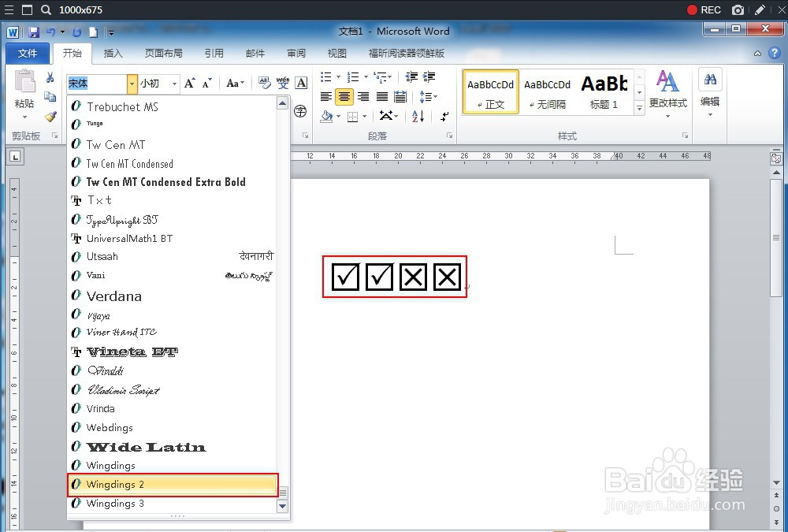Viewport: 788px width, 532px height.
Task: Select the Webdings font
Action: 173,428
